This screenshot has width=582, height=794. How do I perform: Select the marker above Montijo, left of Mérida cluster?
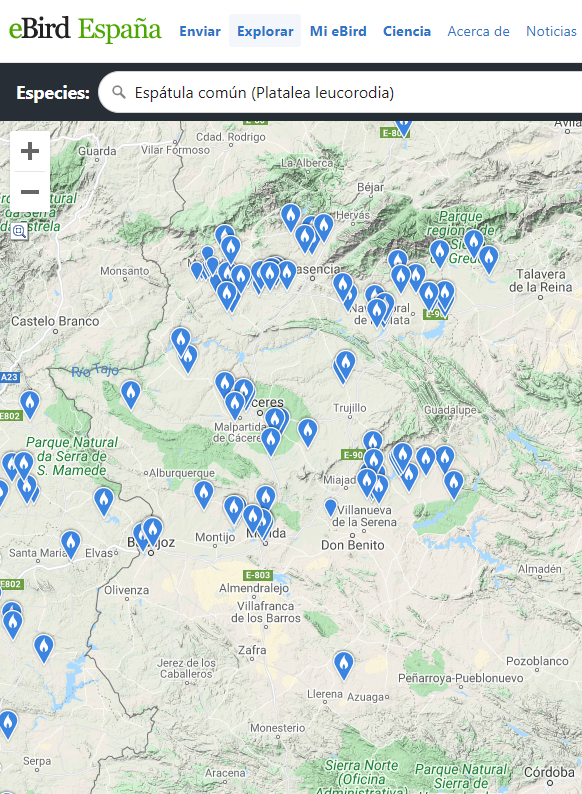(x=234, y=509)
